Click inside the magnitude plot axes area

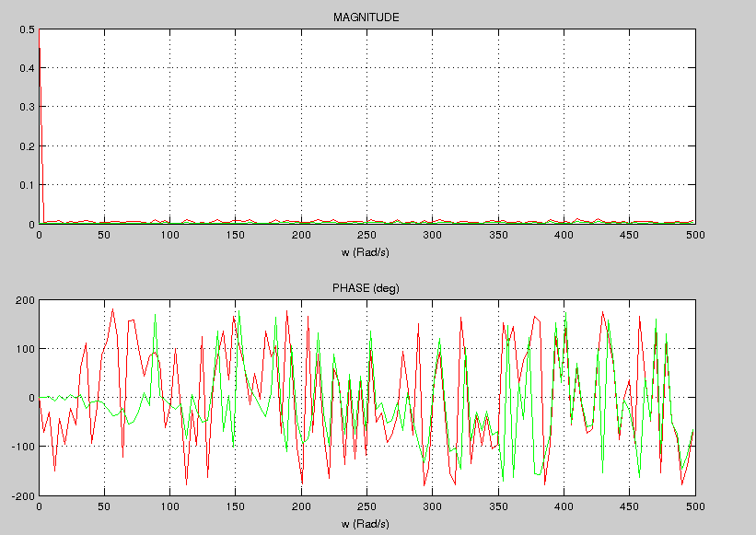coord(366,126)
